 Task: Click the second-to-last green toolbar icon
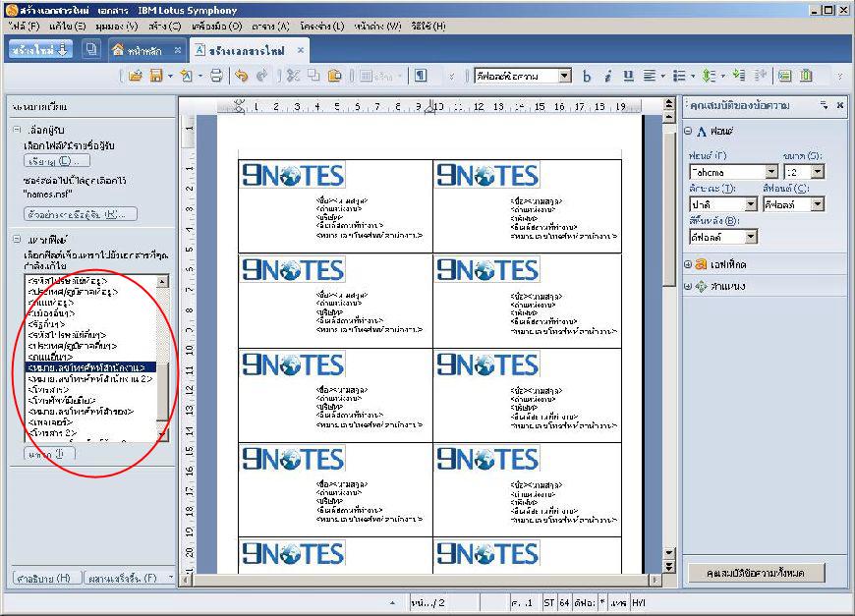coord(784,76)
